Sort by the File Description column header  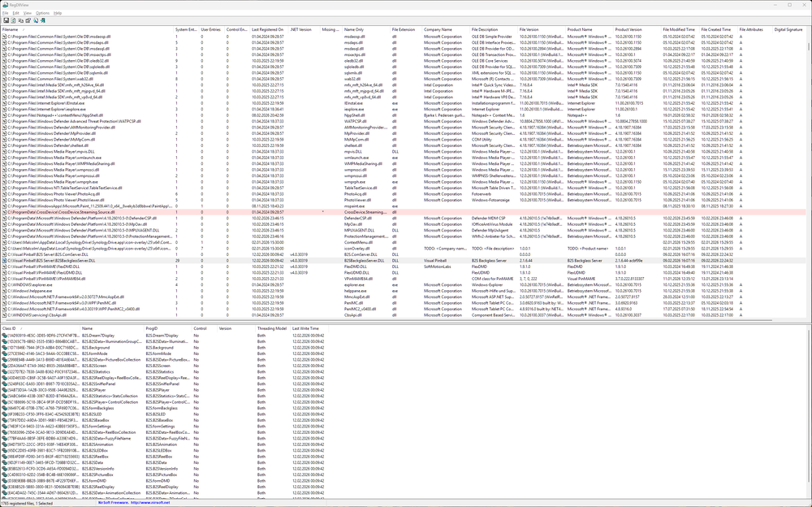pyautogui.click(x=494, y=29)
